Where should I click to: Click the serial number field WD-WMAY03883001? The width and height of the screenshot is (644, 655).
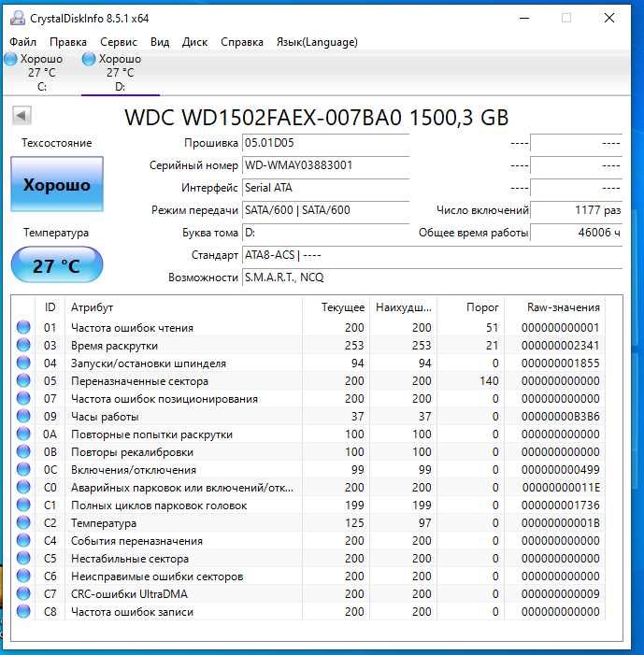coord(325,165)
